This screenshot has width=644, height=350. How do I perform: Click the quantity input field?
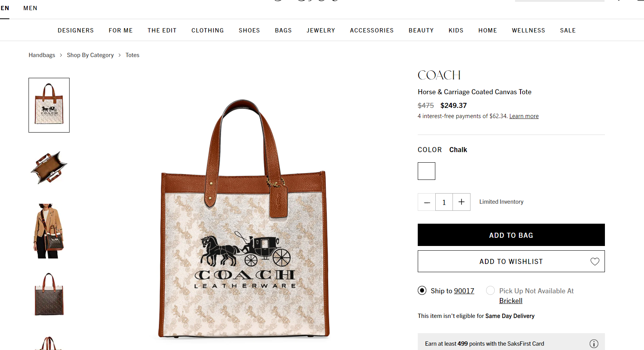(x=444, y=202)
